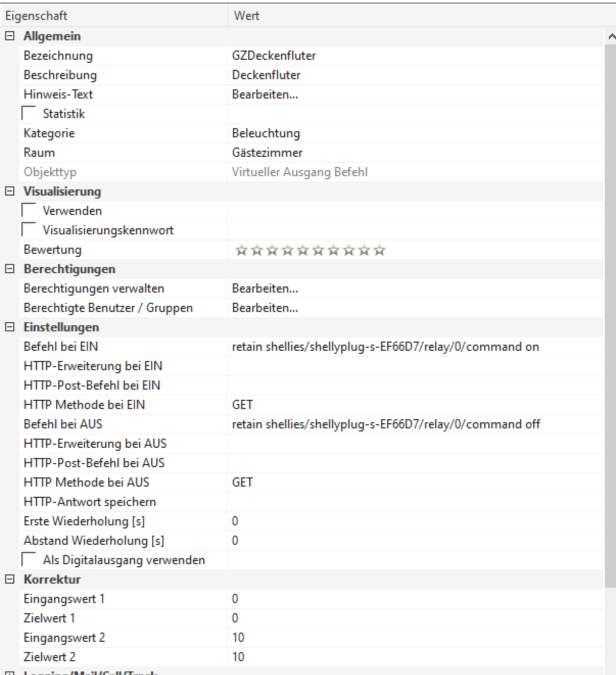The height and width of the screenshot is (675, 616).
Task: Collapse the Einstellungen section
Action: tap(10, 327)
